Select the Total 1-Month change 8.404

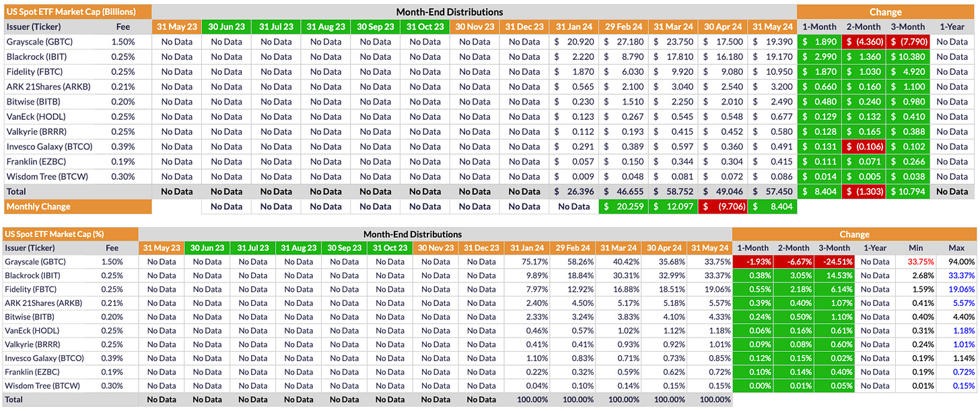819,191
